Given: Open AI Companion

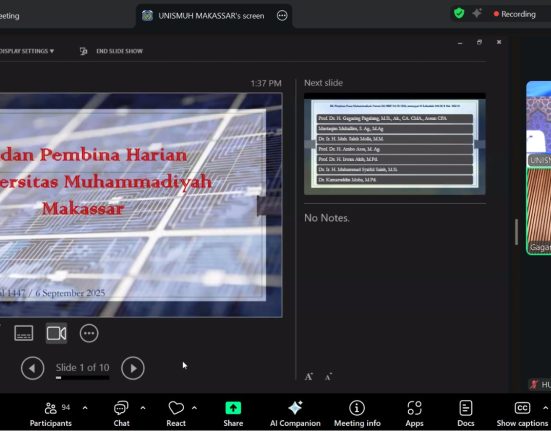Looking at the screenshot, I should [295, 414].
